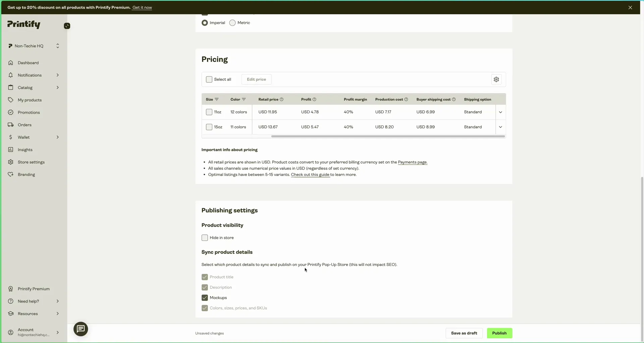Click the Size column filter icon

click(217, 99)
